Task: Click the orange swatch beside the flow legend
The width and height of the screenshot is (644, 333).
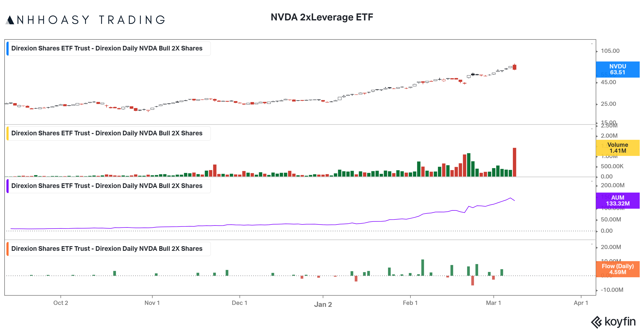Action: [8, 249]
